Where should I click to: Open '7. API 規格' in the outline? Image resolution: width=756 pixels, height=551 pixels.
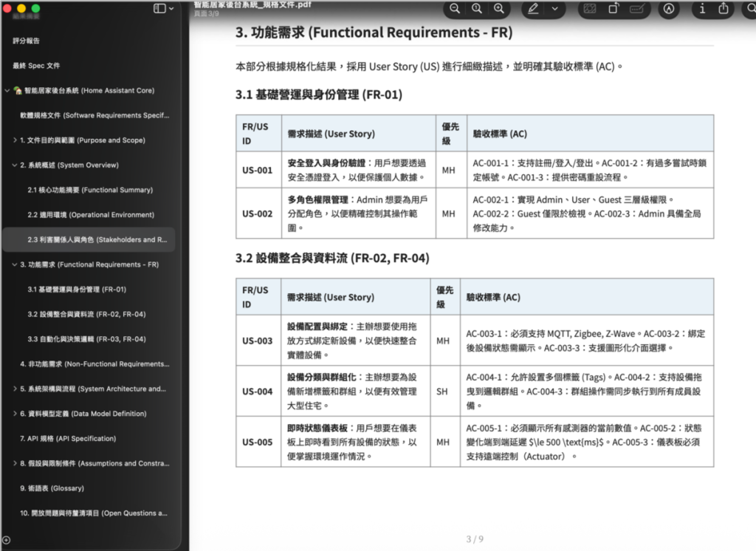coord(68,439)
